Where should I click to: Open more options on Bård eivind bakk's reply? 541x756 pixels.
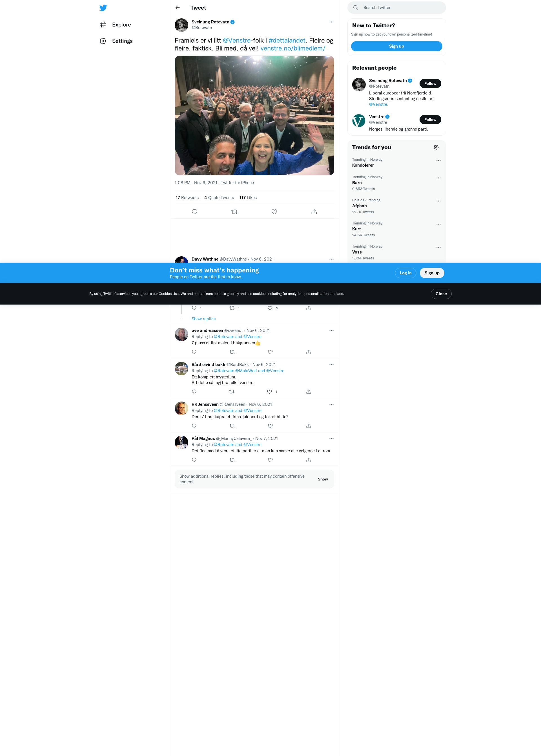(x=331, y=365)
